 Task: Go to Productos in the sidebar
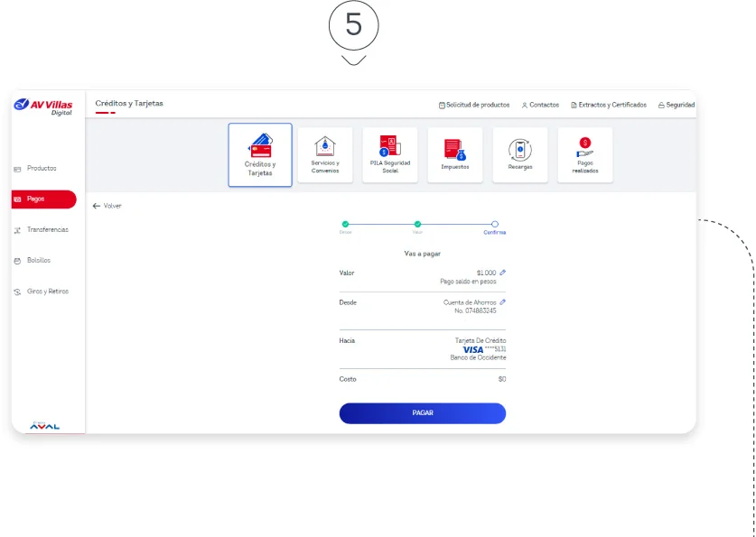[x=42, y=169]
